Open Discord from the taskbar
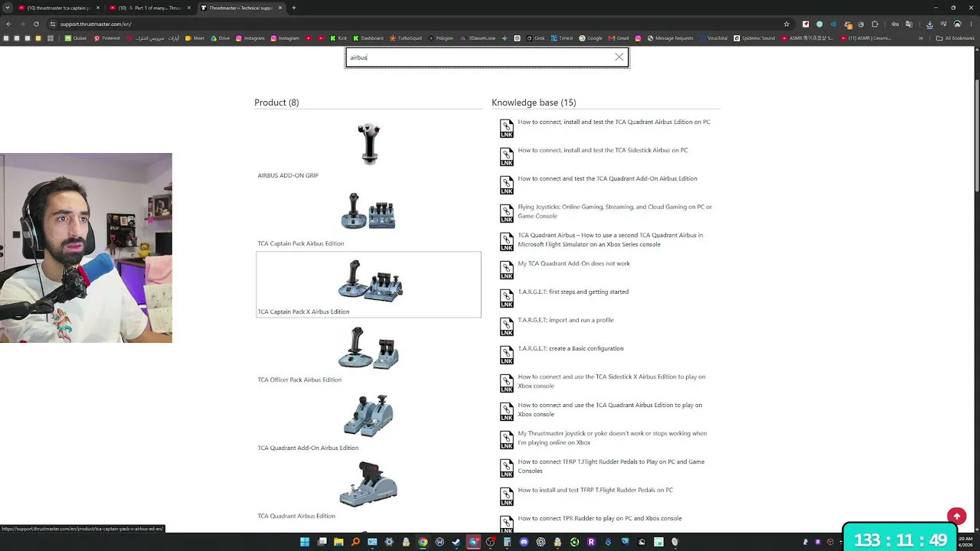The height and width of the screenshot is (551, 980). tap(524, 542)
